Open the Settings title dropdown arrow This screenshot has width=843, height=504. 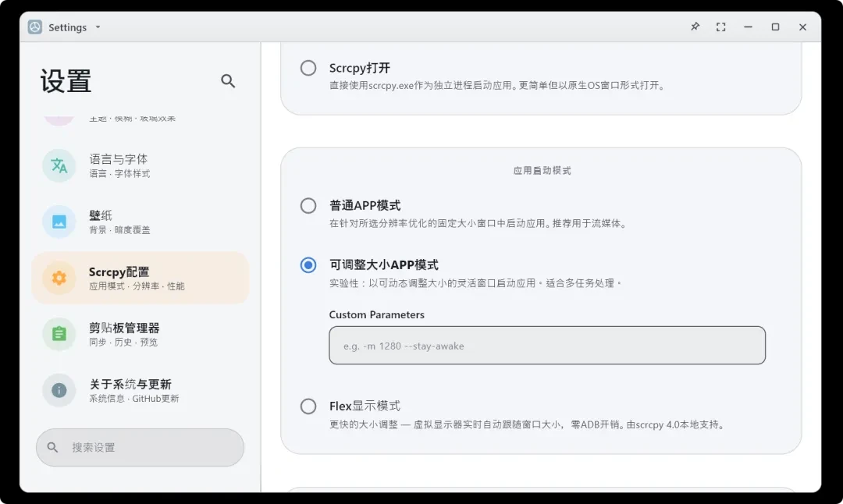[x=98, y=27]
